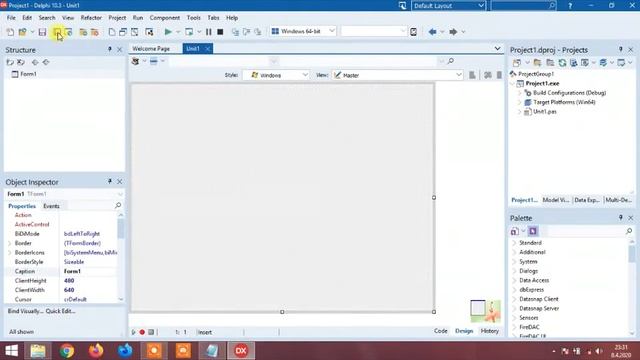
Task: Click the Refresh icon in Projects panel
Action: tap(562, 62)
